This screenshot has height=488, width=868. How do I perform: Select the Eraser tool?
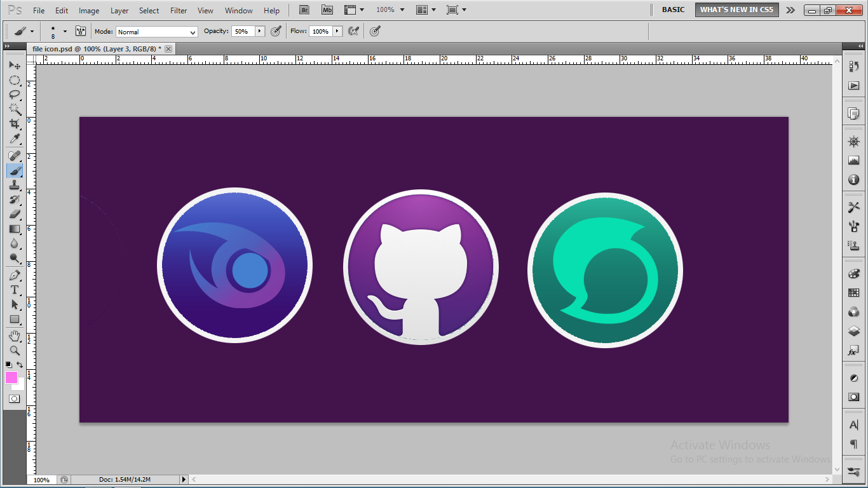pyautogui.click(x=14, y=214)
